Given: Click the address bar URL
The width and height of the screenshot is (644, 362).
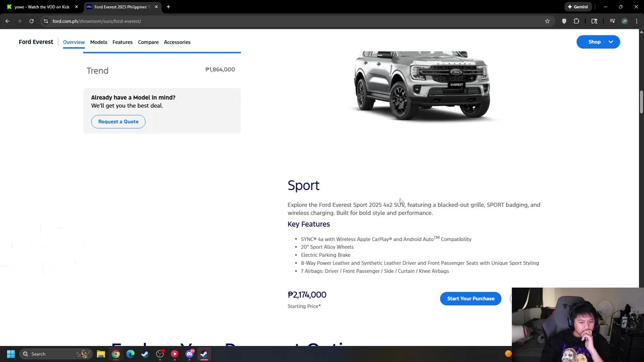Looking at the screenshot, I should coord(97,21).
